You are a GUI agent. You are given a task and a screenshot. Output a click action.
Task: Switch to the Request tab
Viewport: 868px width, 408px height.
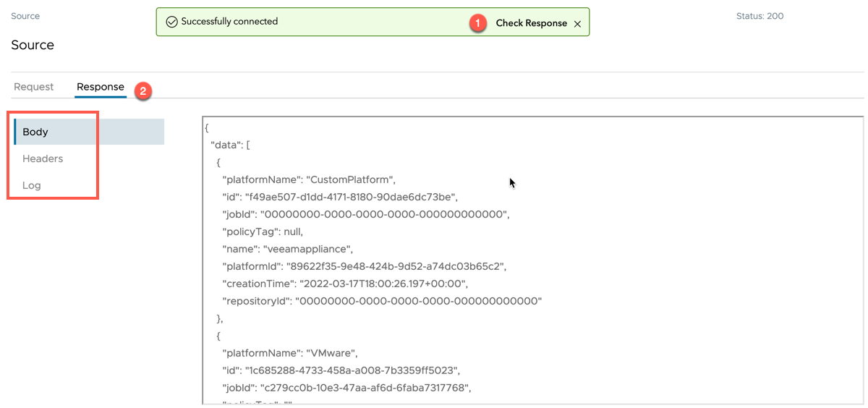coord(34,87)
